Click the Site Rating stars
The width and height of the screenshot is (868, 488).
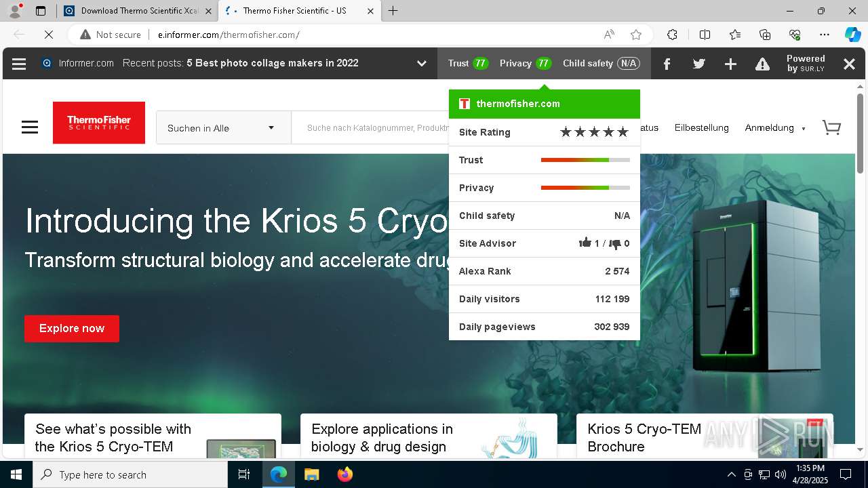pyautogui.click(x=594, y=132)
